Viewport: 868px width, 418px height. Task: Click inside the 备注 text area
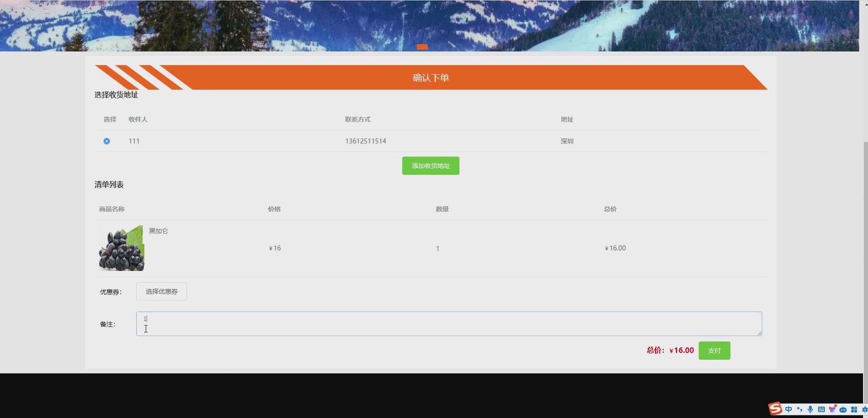click(449, 324)
